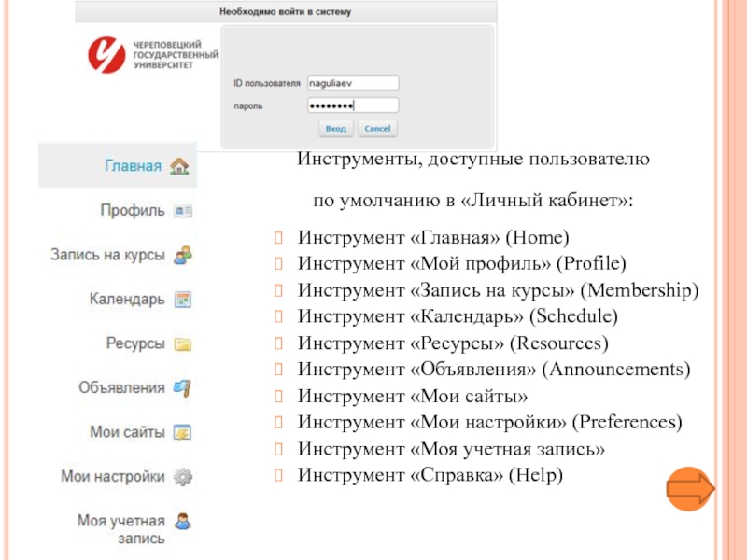Click text Инструмент «Мои сайты»

pos(413,396)
